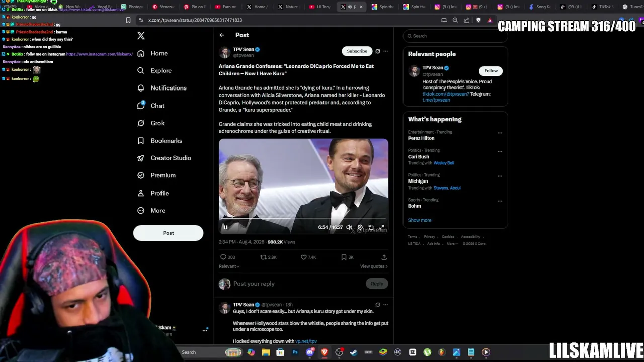Click the share icon in address bar
The image size is (644, 362).
click(x=467, y=20)
